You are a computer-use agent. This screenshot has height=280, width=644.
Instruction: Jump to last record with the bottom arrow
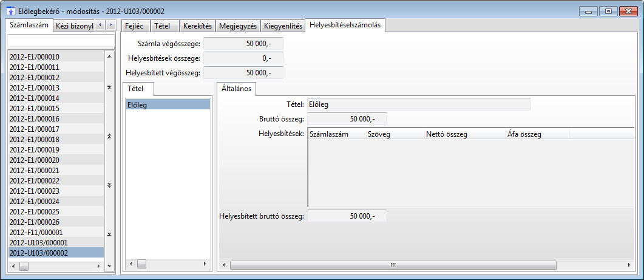(109, 234)
